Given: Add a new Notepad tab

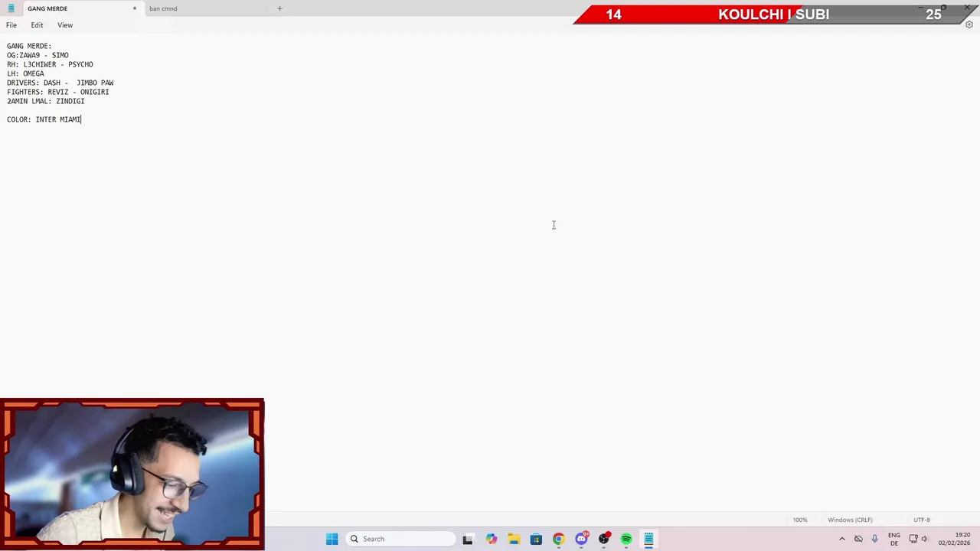Looking at the screenshot, I should (x=279, y=8).
